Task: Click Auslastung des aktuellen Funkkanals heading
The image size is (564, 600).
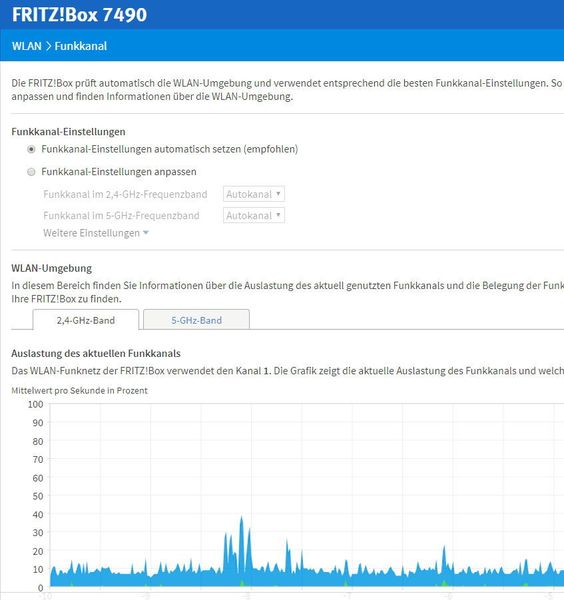Action: (96, 353)
